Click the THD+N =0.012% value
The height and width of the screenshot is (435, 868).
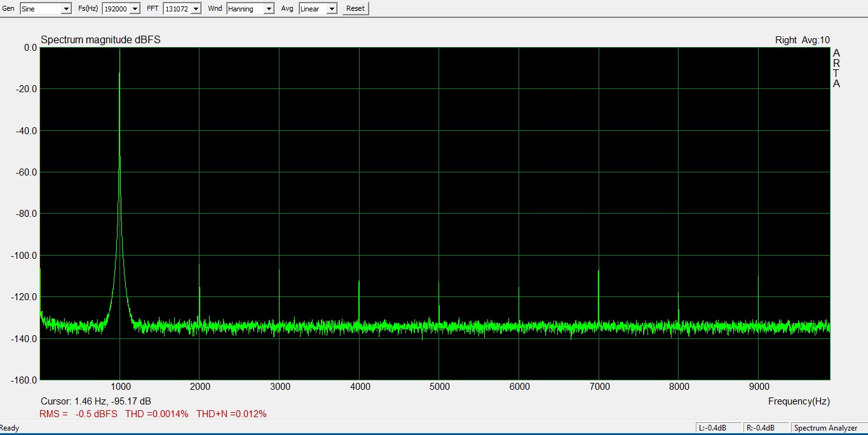point(231,414)
